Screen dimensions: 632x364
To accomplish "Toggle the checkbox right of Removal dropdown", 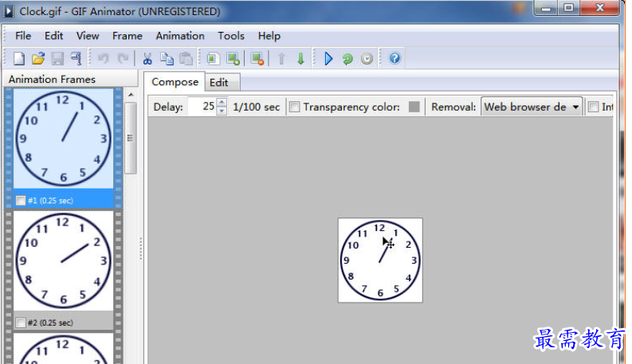I will [593, 107].
